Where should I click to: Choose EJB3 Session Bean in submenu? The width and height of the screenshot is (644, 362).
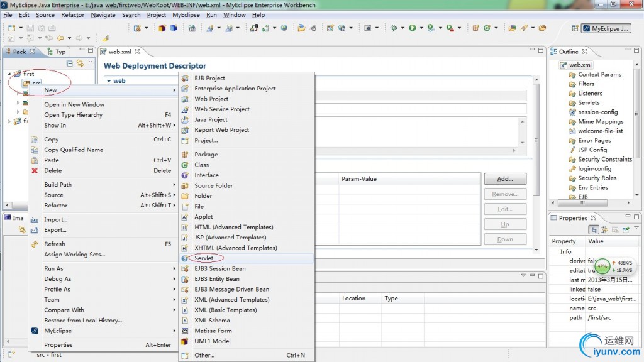click(x=247, y=268)
